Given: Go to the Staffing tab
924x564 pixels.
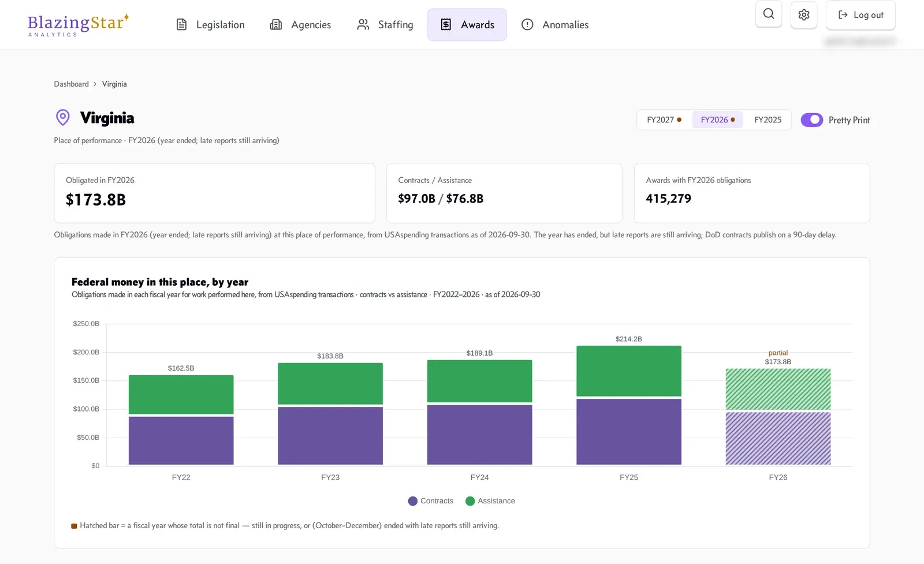Looking at the screenshot, I should pos(385,25).
